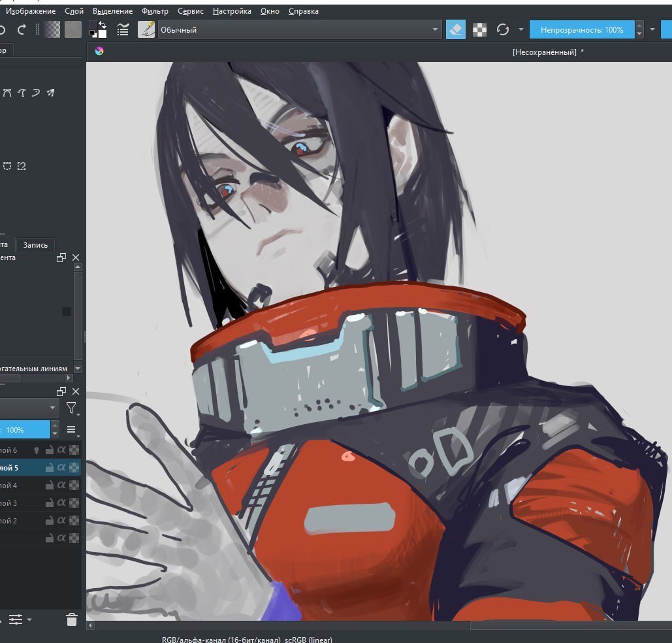Toggle alpha inherit on Слой 2
The image size is (672, 643).
[61, 520]
